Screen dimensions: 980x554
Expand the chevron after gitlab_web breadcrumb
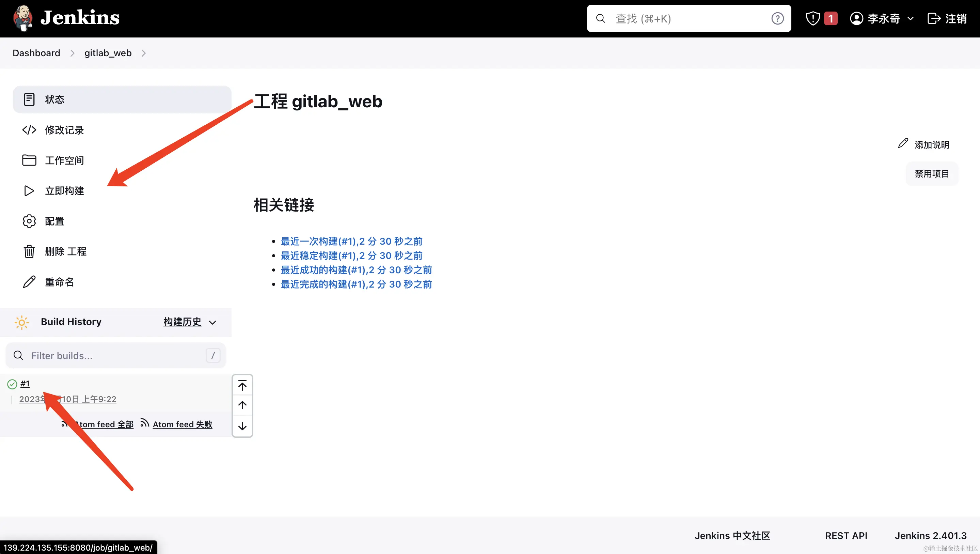(x=143, y=53)
